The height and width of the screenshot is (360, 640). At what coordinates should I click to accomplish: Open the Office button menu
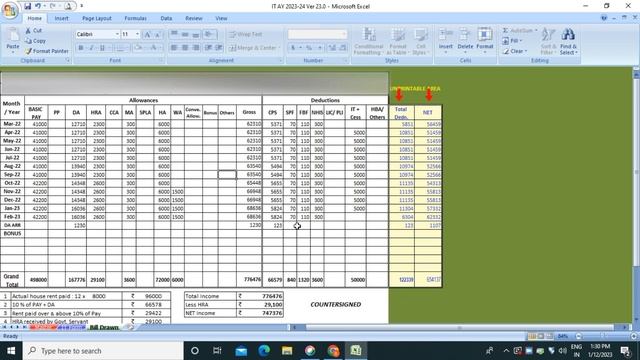point(10,10)
